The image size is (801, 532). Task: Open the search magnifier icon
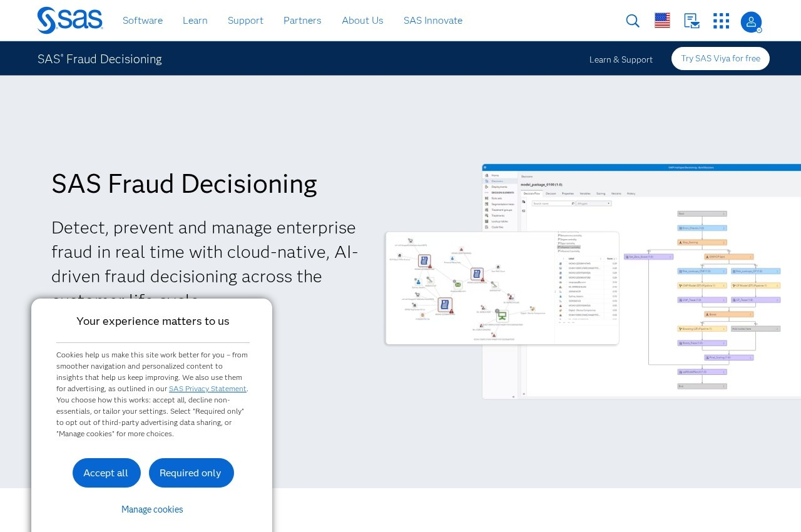click(x=633, y=21)
